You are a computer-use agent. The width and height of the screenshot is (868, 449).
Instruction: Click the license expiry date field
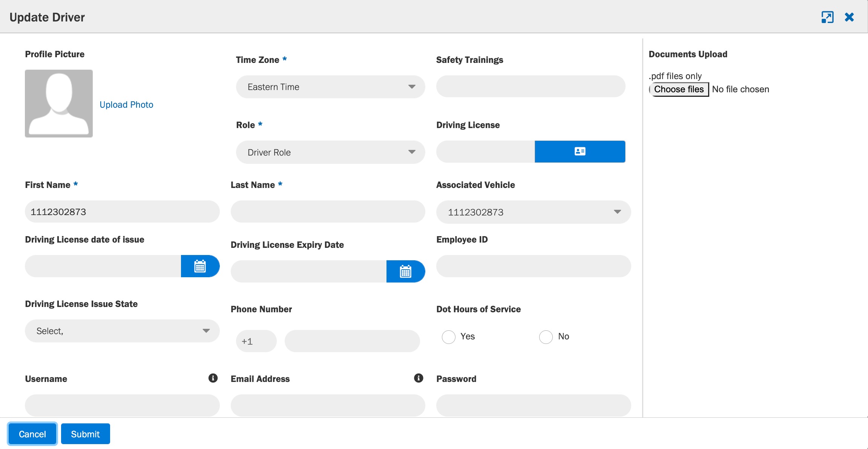coord(308,272)
